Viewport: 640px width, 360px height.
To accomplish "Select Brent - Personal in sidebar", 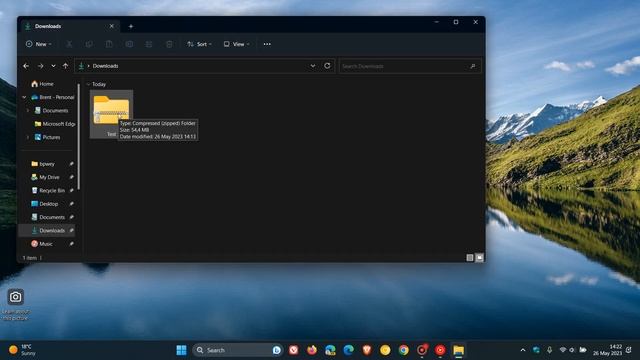I will [53, 97].
